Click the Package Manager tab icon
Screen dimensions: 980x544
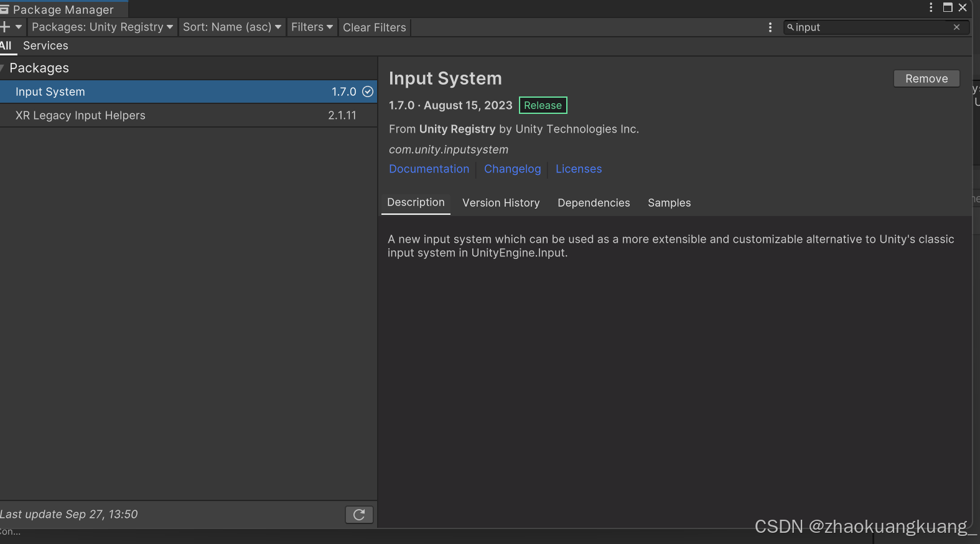click(5, 9)
